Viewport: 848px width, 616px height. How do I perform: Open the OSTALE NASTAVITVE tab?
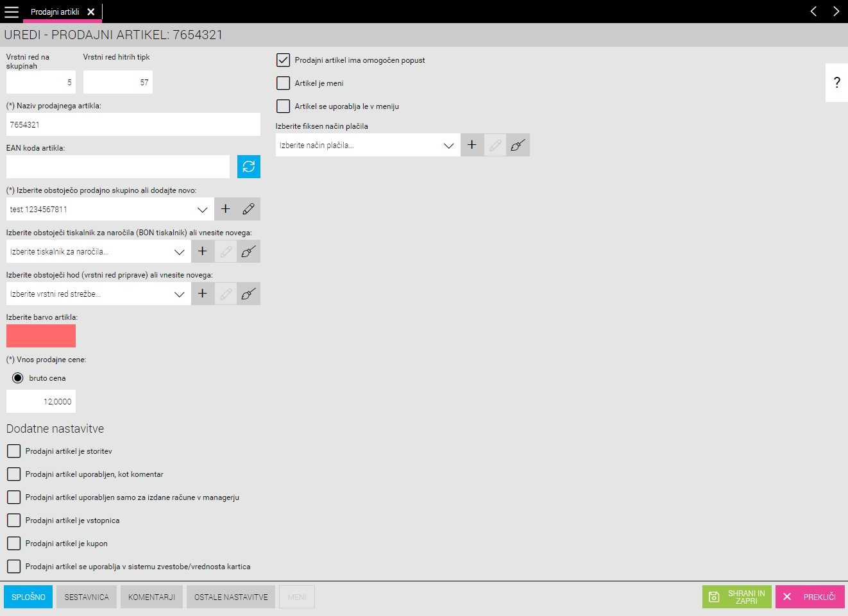click(x=231, y=597)
